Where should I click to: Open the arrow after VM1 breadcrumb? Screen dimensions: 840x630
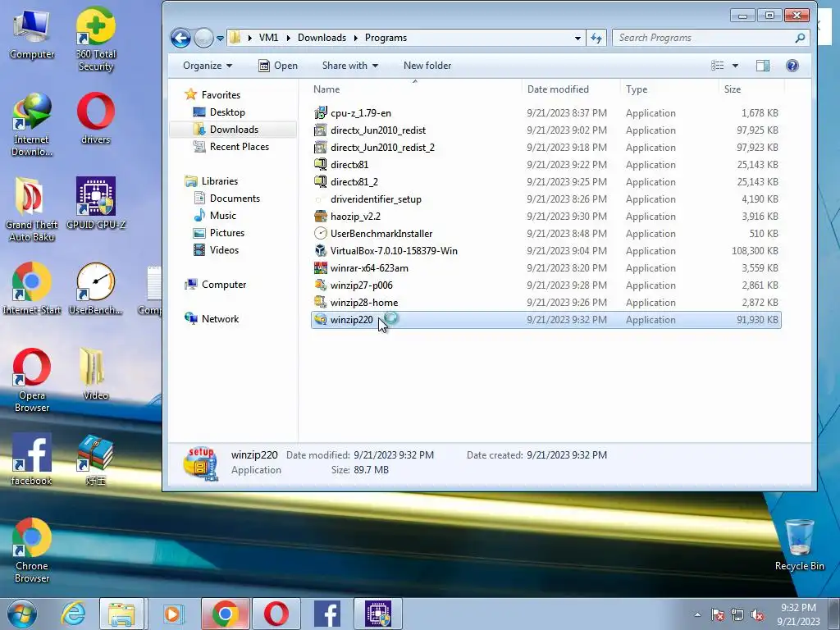click(x=288, y=38)
